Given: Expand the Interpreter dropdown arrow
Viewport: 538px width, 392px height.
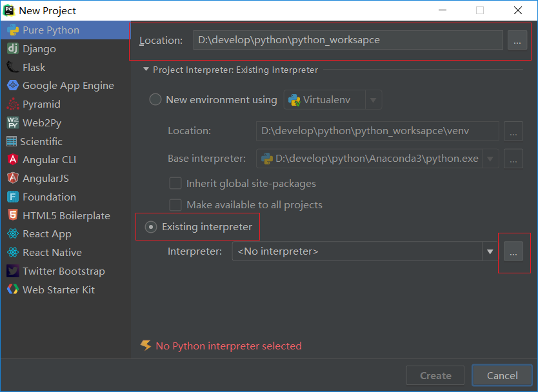Looking at the screenshot, I should click(490, 251).
